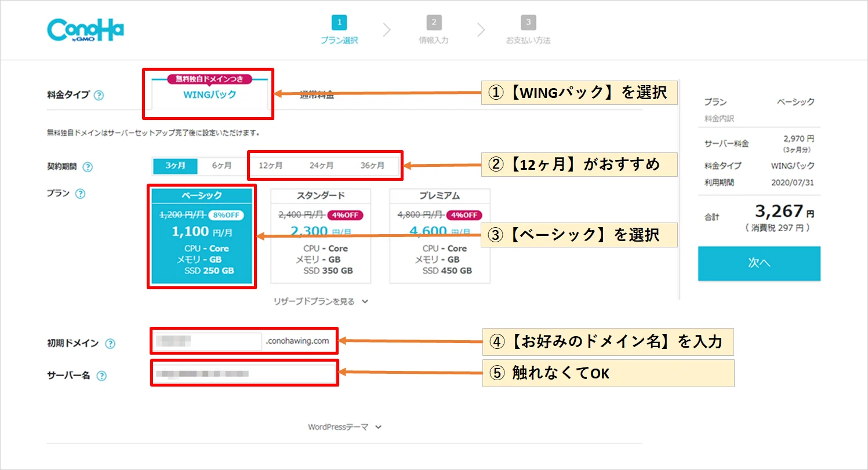
Task: Select the スタンダード plan card
Action: point(321,236)
